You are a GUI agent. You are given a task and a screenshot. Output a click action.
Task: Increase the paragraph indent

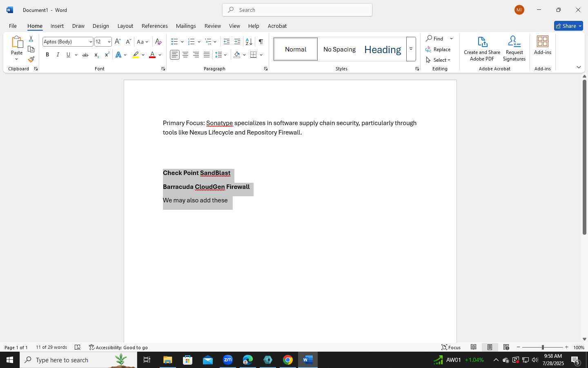(237, 42)
